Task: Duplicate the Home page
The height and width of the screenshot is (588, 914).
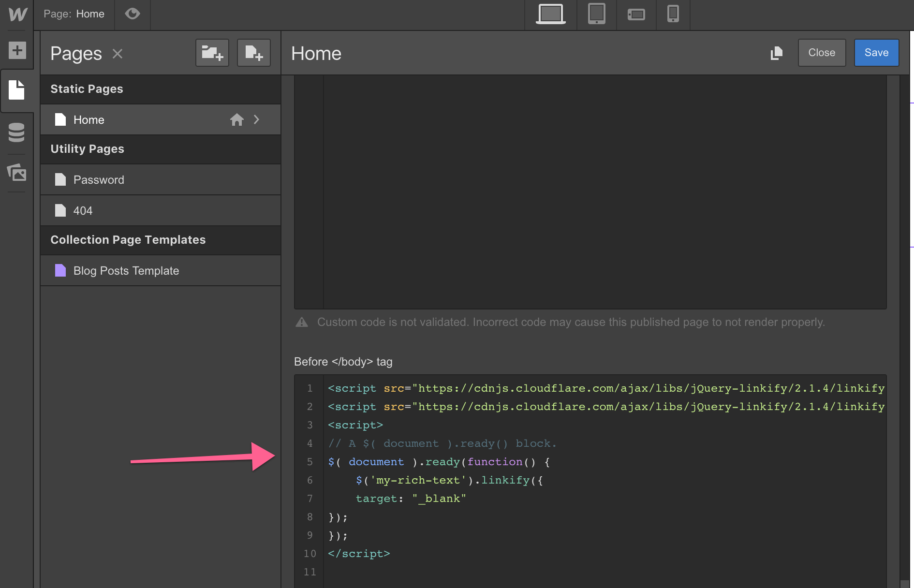Action: 776,53
